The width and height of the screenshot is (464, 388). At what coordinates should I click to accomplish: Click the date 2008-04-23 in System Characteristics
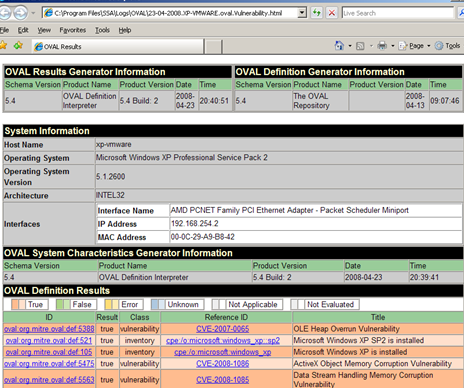[x=364, y=277]
